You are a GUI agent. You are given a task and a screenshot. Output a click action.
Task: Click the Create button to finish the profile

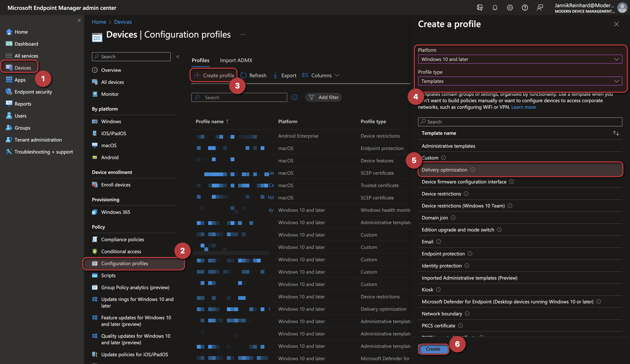tap(433, 349)
